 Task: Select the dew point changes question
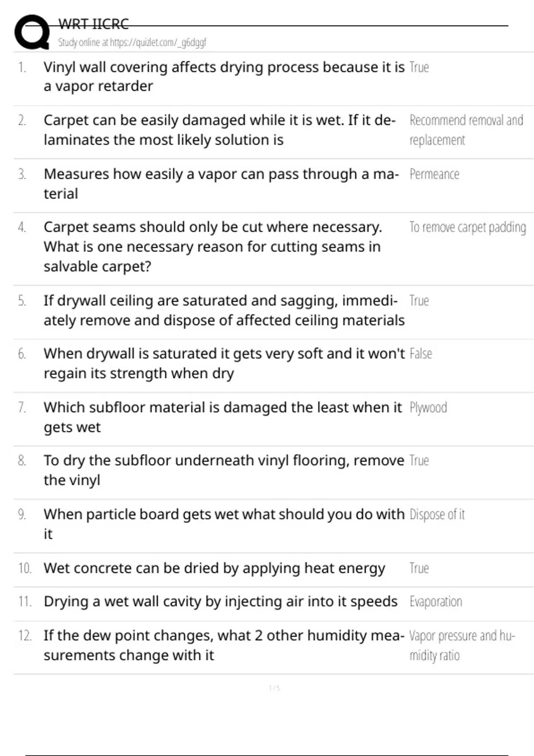[224, 645]
